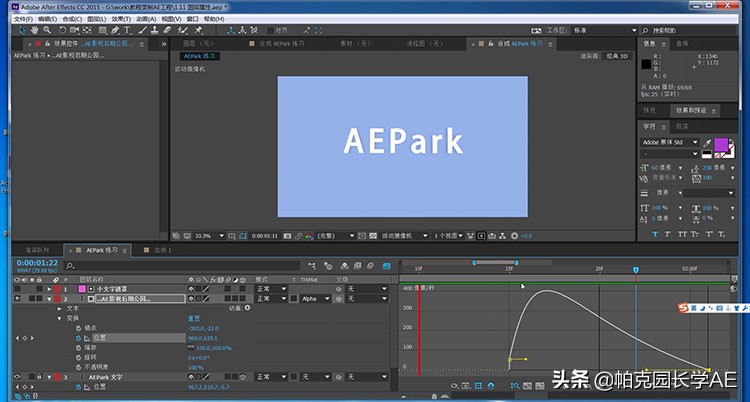Screen dimensions: 750x402
Task: Select the Unified Camera tool
Action: pos(75,30)
